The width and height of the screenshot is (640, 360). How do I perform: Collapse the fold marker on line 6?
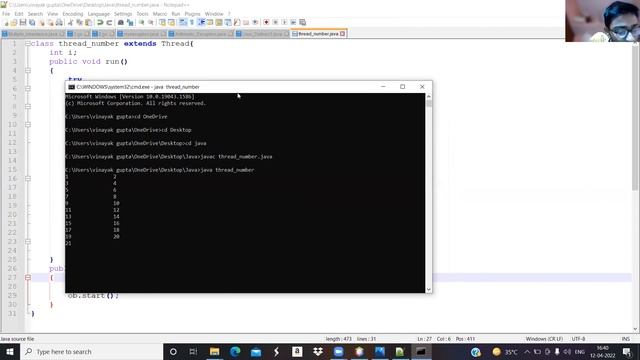tap(28, 89)
